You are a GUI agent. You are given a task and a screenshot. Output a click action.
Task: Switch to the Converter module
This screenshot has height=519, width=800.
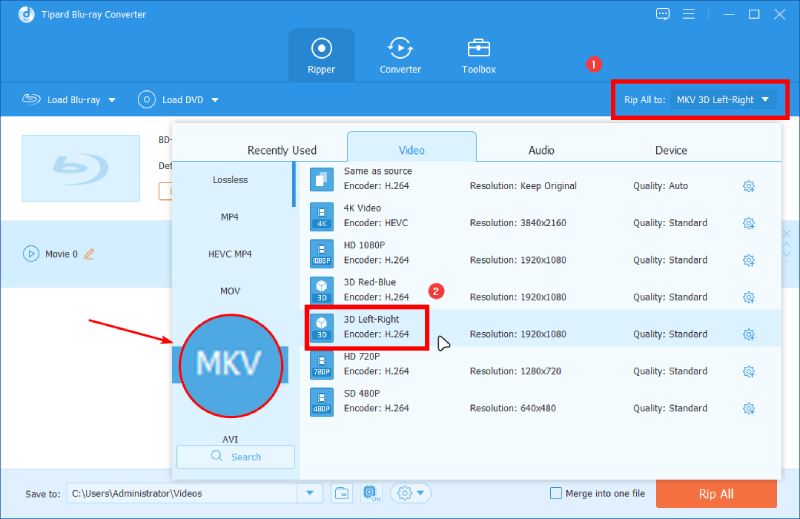pyautogui.click(x=400, y=56)
